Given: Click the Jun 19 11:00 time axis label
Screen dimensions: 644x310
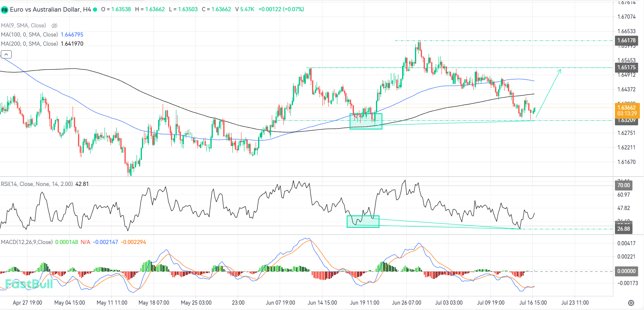Looking at the screenshot, I should (364, 303).
